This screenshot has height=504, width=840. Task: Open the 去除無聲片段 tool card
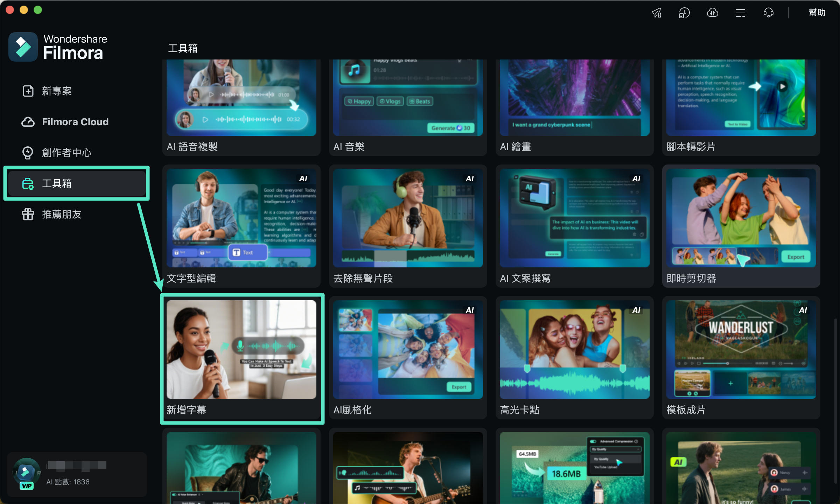click(408, 226)
